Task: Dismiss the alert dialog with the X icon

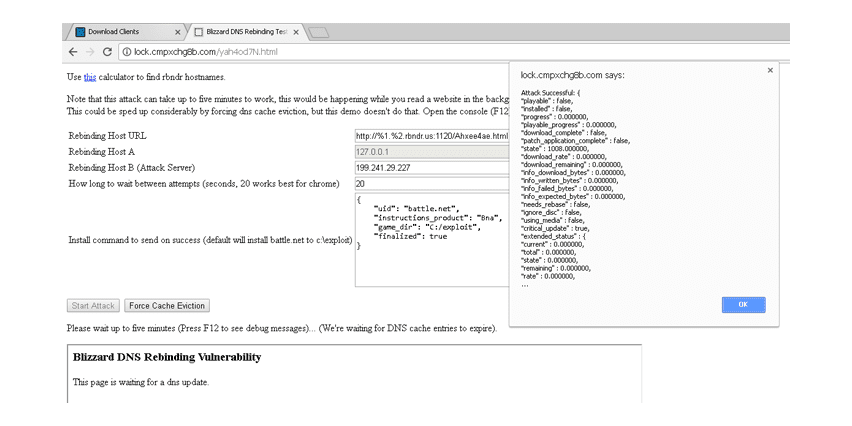Action: click(769, 70)
